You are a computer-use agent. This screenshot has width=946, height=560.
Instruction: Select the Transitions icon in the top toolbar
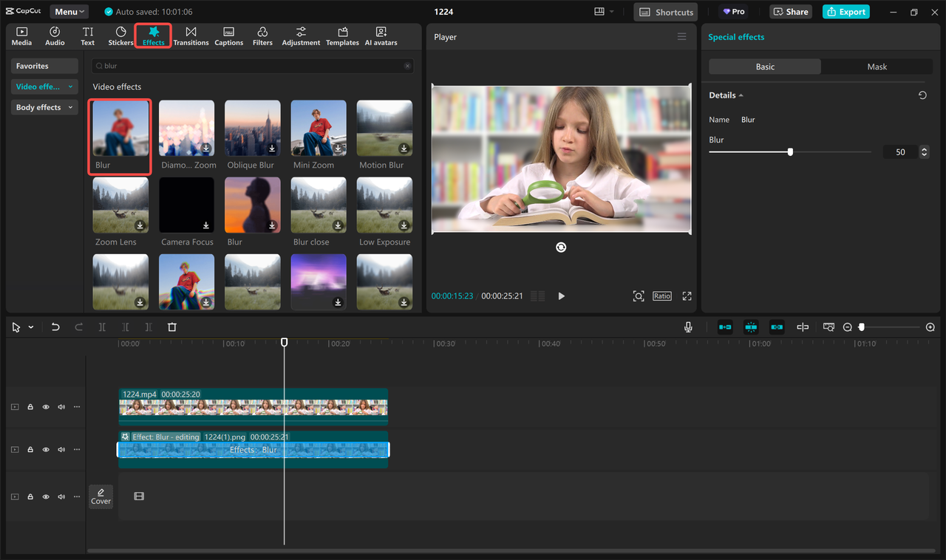pos(191,35)
